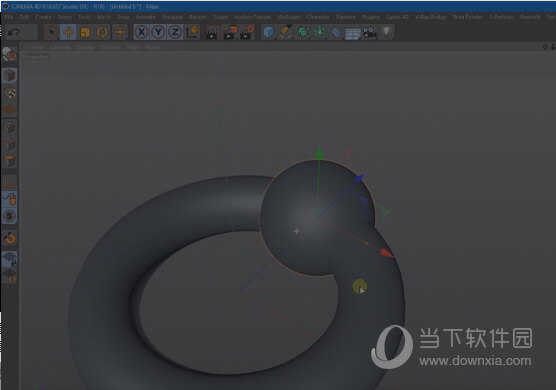This screenshot has height=390, width=556.
Task: Switch to Polygons mode in left palette
Action: 10,161
